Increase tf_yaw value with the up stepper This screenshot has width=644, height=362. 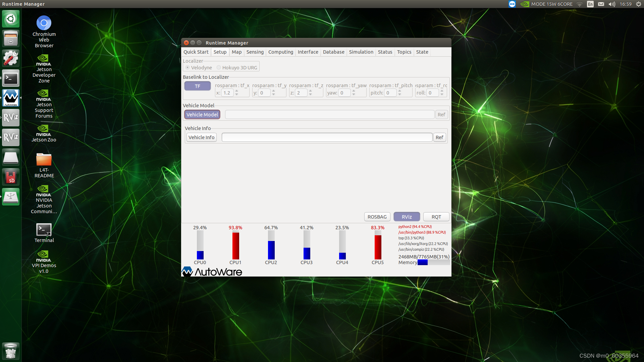pos(354,91)
